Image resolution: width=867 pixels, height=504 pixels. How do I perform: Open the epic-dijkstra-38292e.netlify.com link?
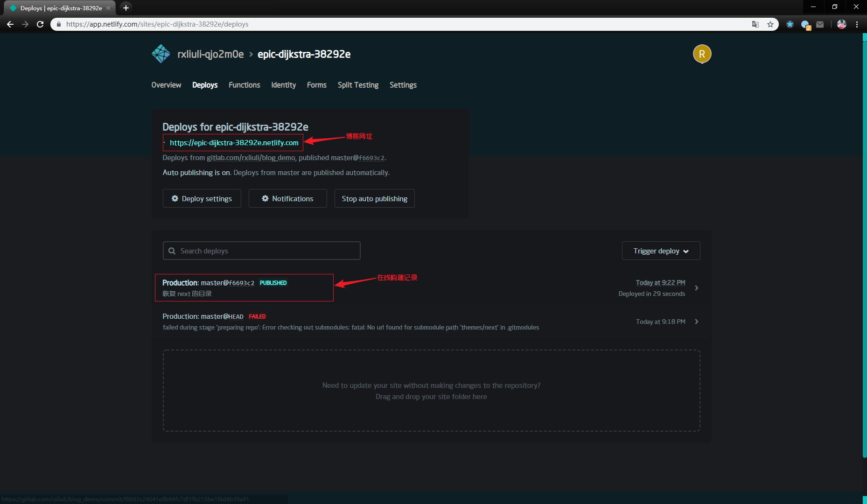coord(234,143)
